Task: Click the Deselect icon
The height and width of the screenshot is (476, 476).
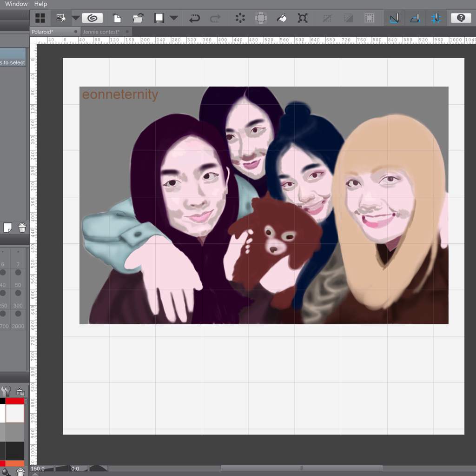Action: point(327,18)
